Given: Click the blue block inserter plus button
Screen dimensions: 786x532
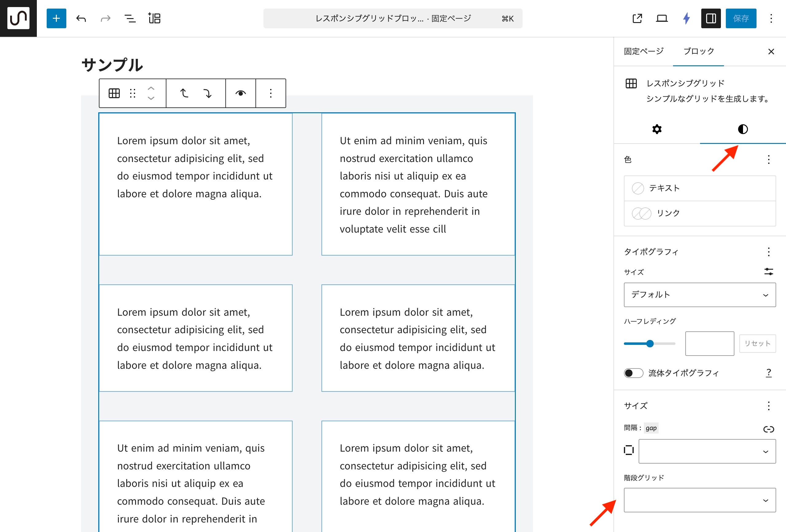Looking at the screenshot, I should pos(56,18).
